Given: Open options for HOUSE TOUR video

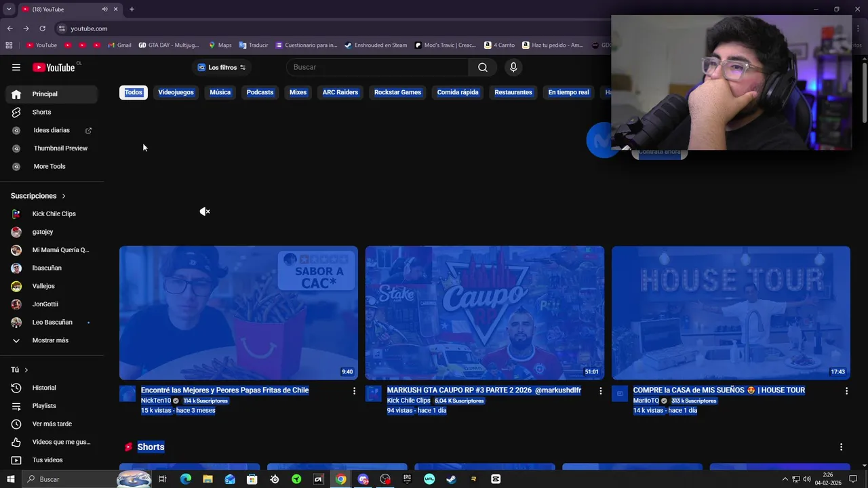Looking at the screenshot, I should click(846, 391).
